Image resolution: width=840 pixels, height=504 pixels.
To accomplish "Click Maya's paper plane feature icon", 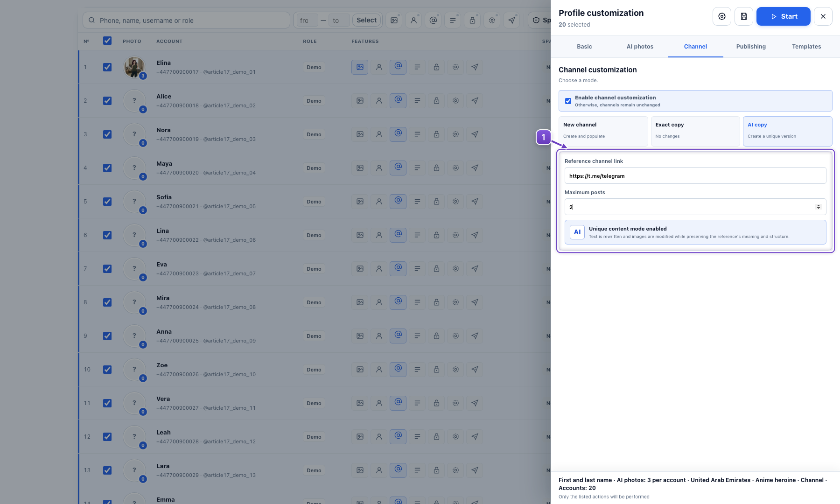I will pyautogui.click(x=475, y=168).
